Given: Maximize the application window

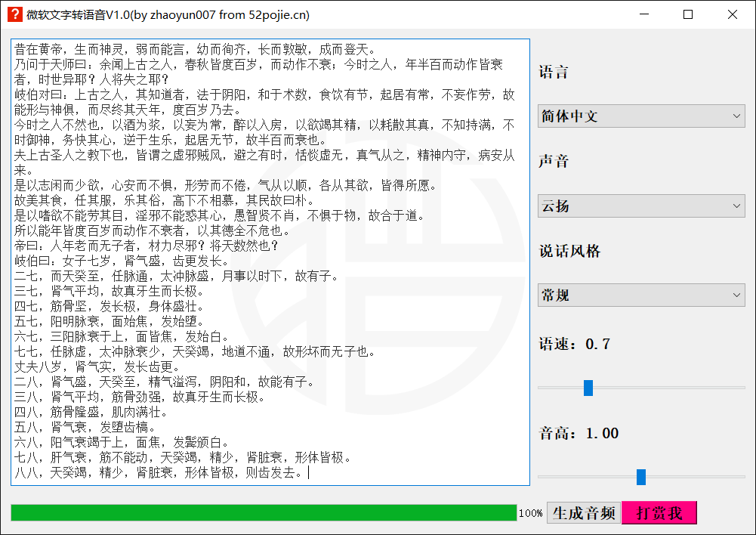Looking at the screenshot, I should click(x=688, y=14).
